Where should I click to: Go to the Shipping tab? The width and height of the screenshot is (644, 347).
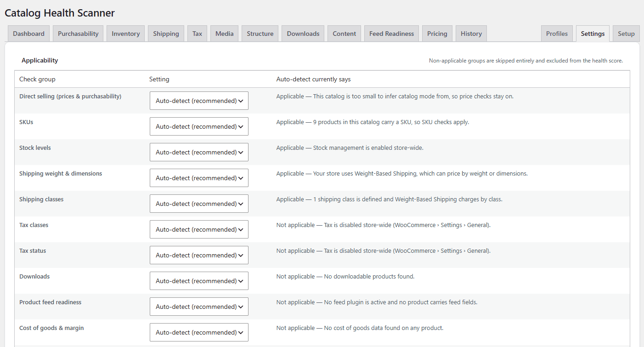coord(166,34)
